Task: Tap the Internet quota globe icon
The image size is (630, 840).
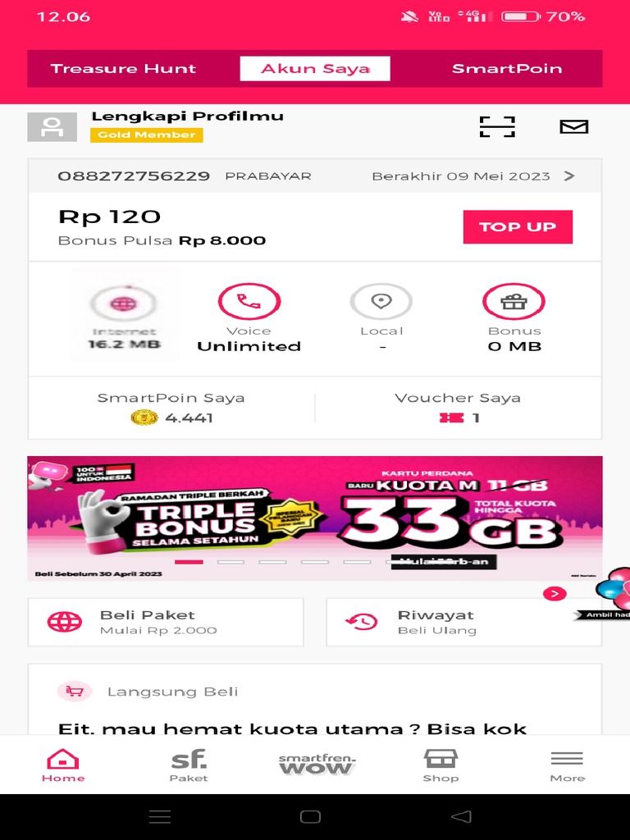Action: (x=124, y=304)
